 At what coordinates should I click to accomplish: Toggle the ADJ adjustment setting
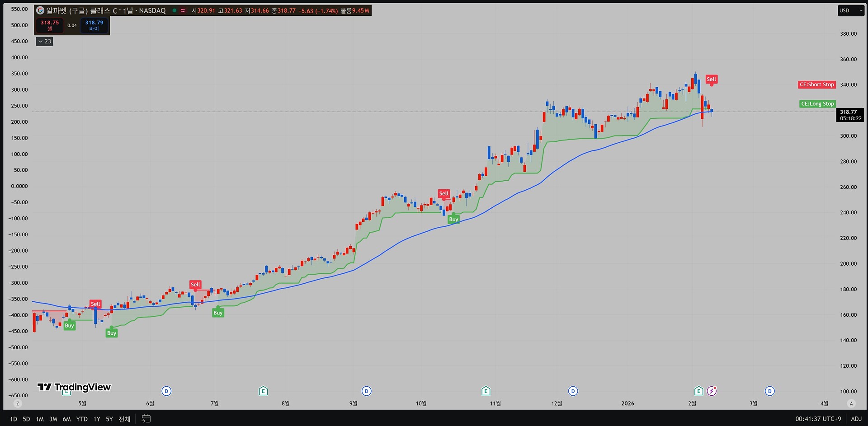point(856,419)
